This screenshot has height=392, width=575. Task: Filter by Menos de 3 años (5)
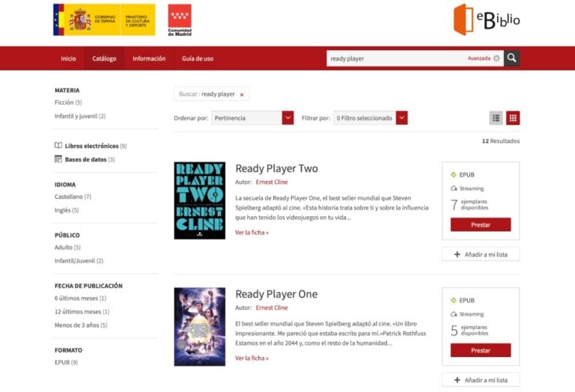[x=81, y=325]
